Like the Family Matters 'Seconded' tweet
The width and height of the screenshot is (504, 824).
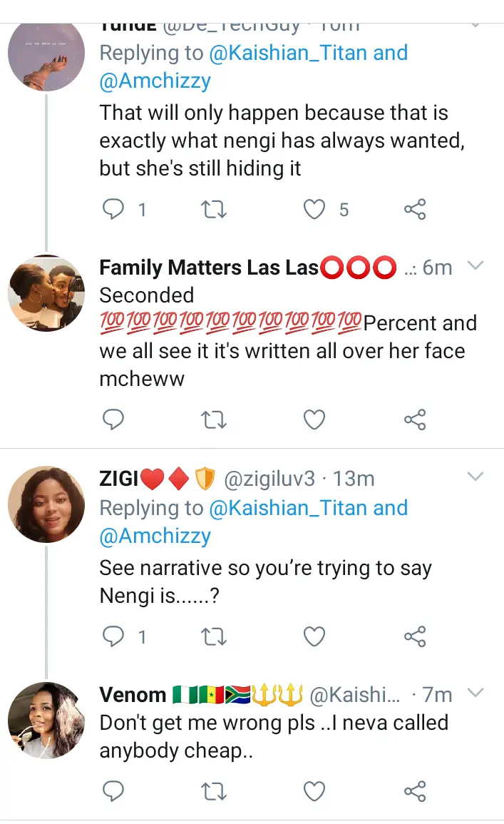pyautogui.click(x=314, y=420)
